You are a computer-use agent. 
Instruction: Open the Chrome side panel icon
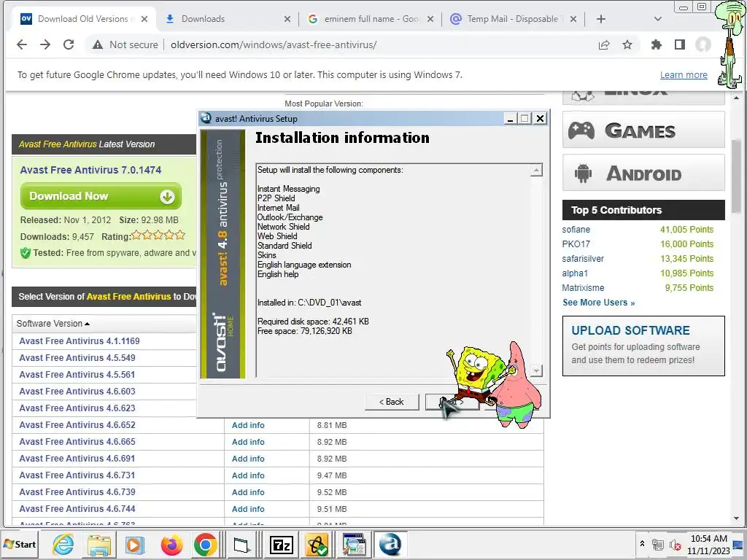680,44
